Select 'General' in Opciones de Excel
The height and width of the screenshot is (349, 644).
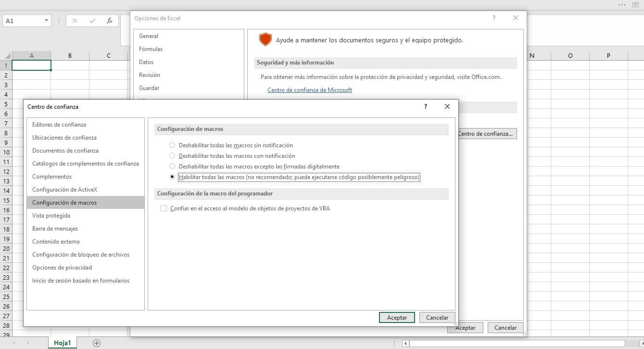[189, 36]
